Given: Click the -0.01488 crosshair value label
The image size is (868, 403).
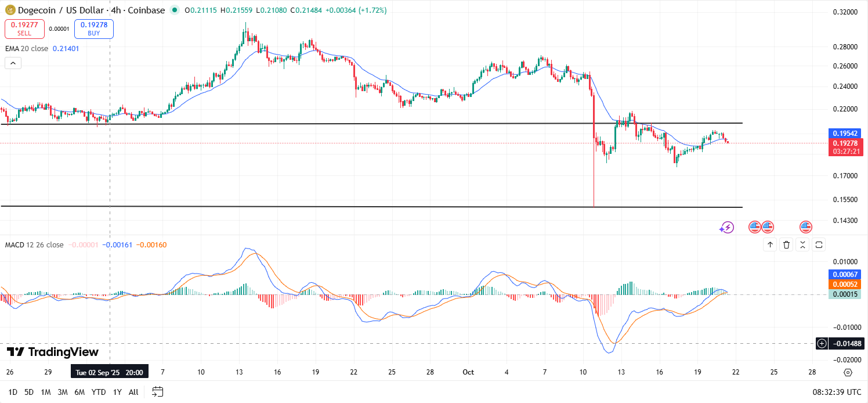Looking at the screenshot, I should coord(847,343).
